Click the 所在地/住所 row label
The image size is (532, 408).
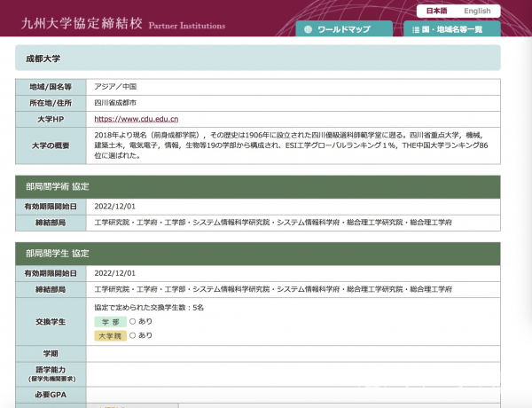point(51,103)
